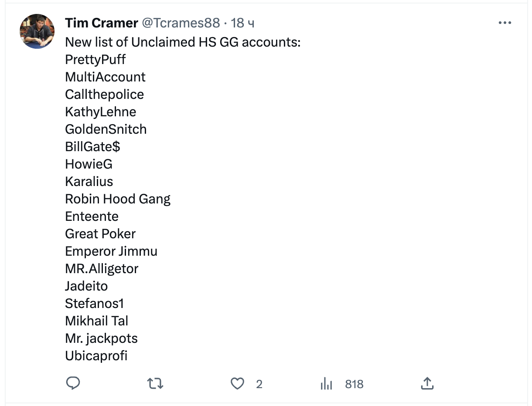Open the Tim Cramer display name link
The image size is (532, 406).
[x=102, y=23]
